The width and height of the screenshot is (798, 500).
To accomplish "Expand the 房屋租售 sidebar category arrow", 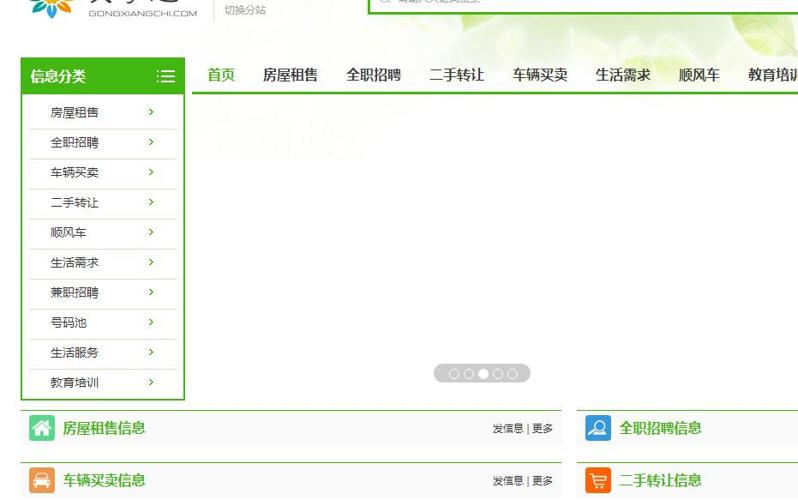I will point(151,112).
